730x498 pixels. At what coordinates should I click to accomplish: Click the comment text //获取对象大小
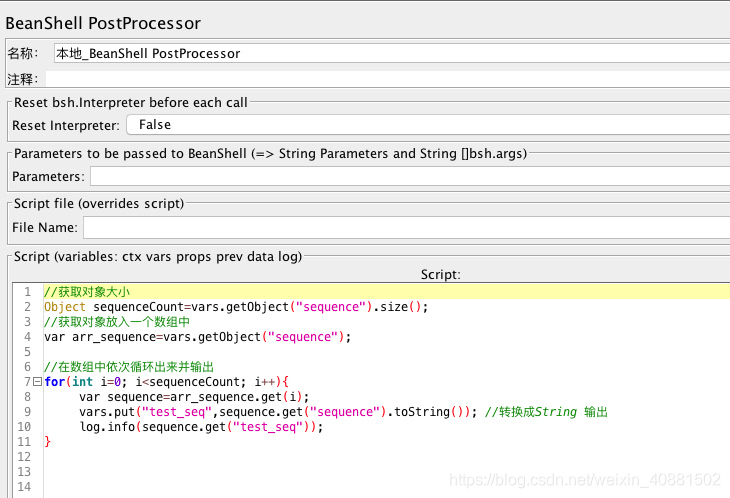pos(87,292)
